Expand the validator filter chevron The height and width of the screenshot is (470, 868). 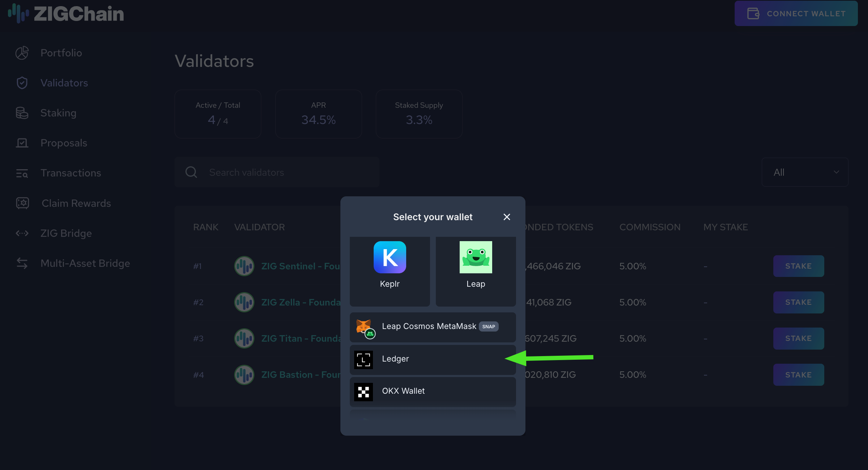pos(837,172)
